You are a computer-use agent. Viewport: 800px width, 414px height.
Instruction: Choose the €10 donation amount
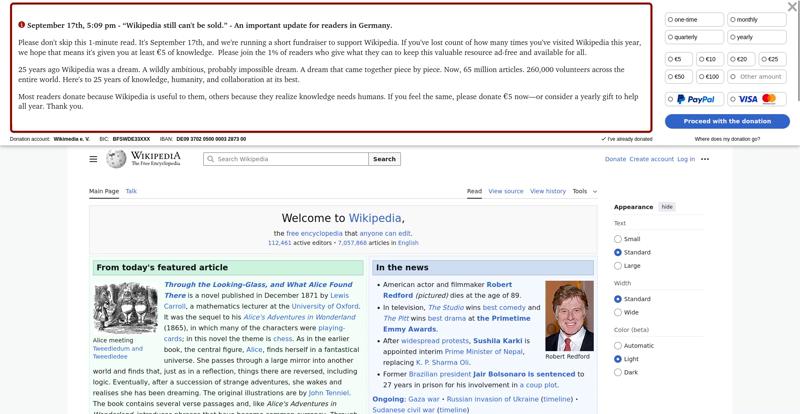point(710,59)
